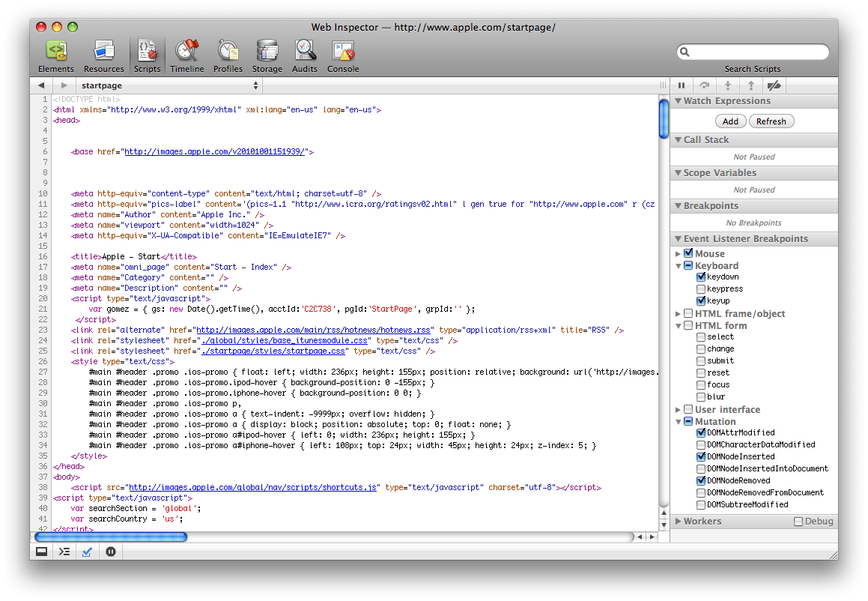Image resolution: width=868 pixels, height=601 pixels.
Task: Switch to the Profiles panel
Action: tap(228, 56)
